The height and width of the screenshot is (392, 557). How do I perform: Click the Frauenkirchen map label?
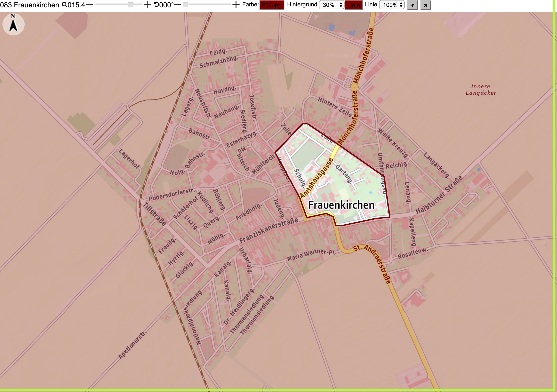tap(341, 205)
